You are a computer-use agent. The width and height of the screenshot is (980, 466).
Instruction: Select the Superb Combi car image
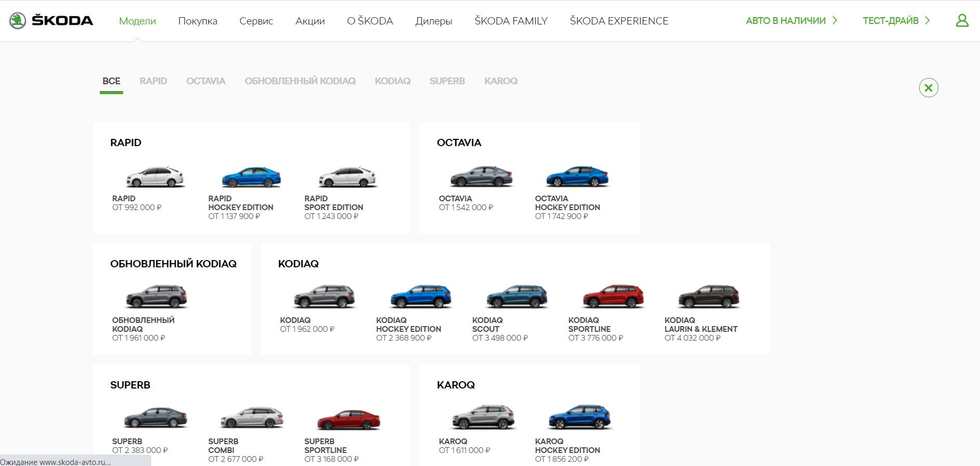tap(253, 418)
